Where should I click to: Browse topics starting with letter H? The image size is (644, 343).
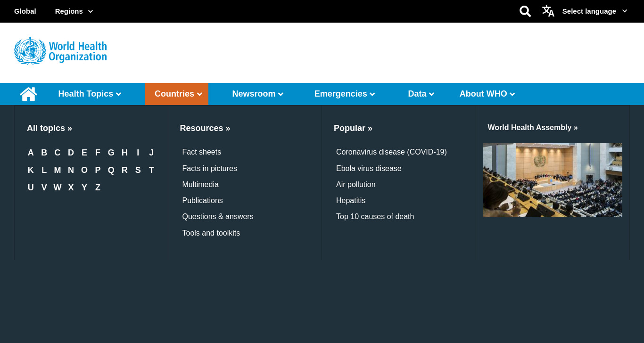124,153
